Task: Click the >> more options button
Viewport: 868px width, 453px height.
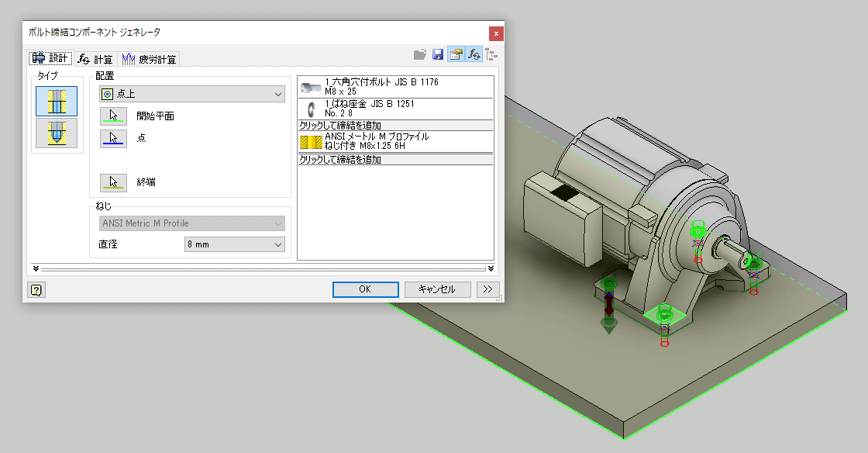Action: pos(487,289)
